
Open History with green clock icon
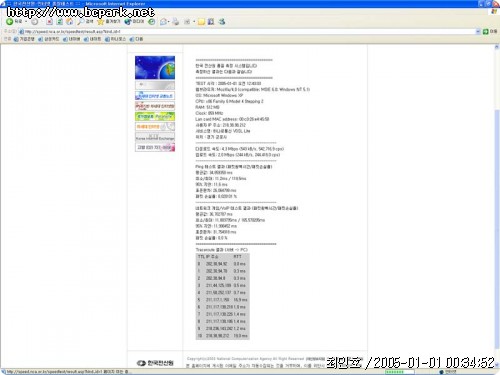152,22
